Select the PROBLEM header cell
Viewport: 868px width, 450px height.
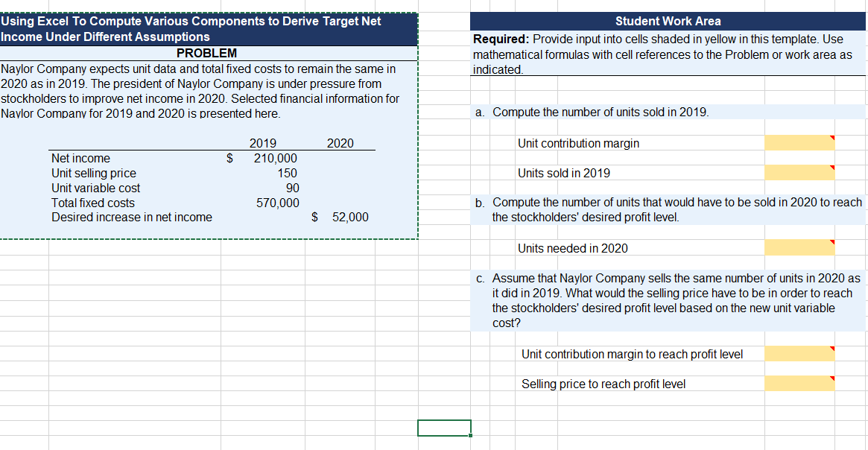tap(209, 53)
